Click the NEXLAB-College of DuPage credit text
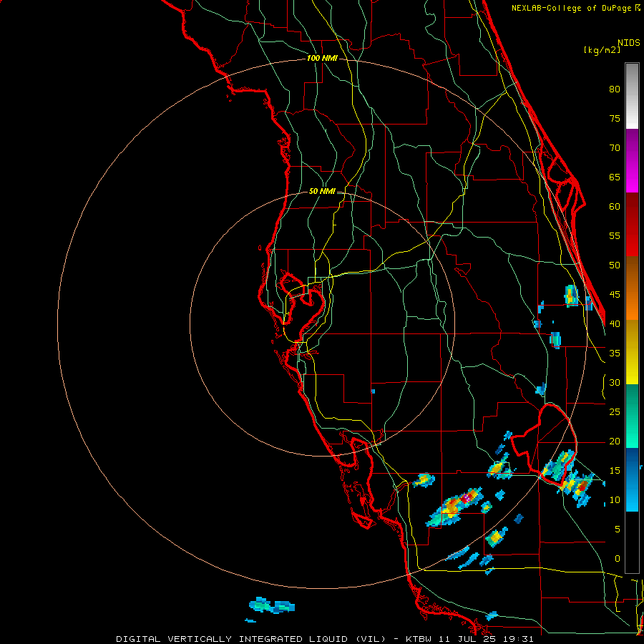This screenshot has height=644, width=644. (575, 8)
